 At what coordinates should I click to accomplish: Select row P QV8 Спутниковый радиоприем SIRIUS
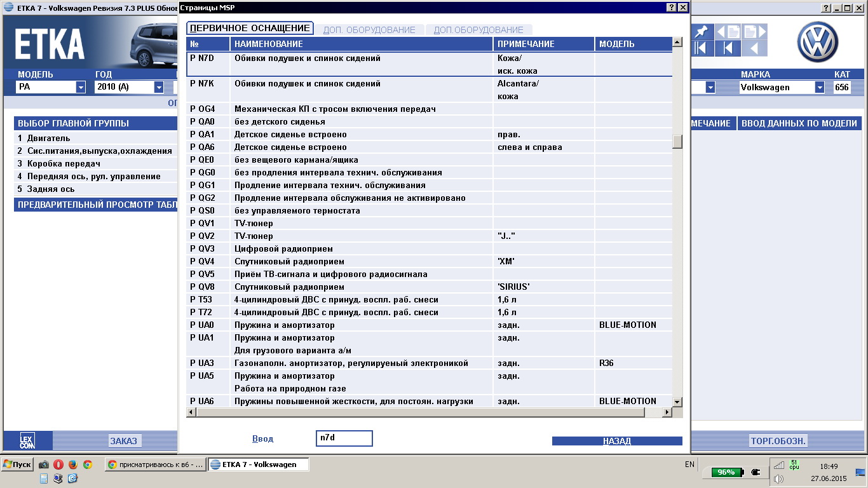[430, 287]
